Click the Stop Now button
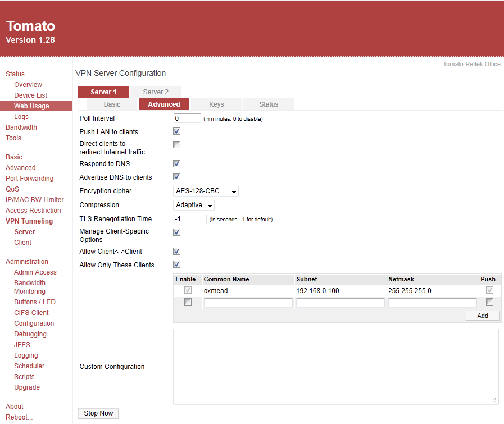The image size is (504, 424). [98, 413]
